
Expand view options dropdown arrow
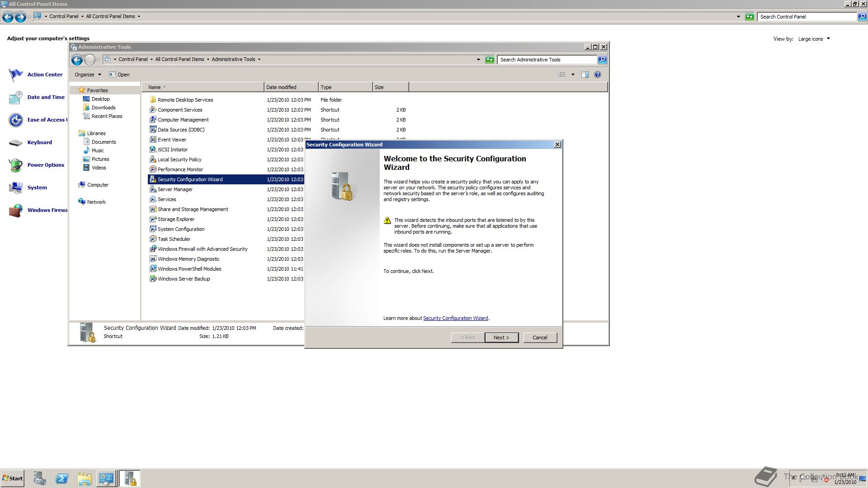(573, 75)
